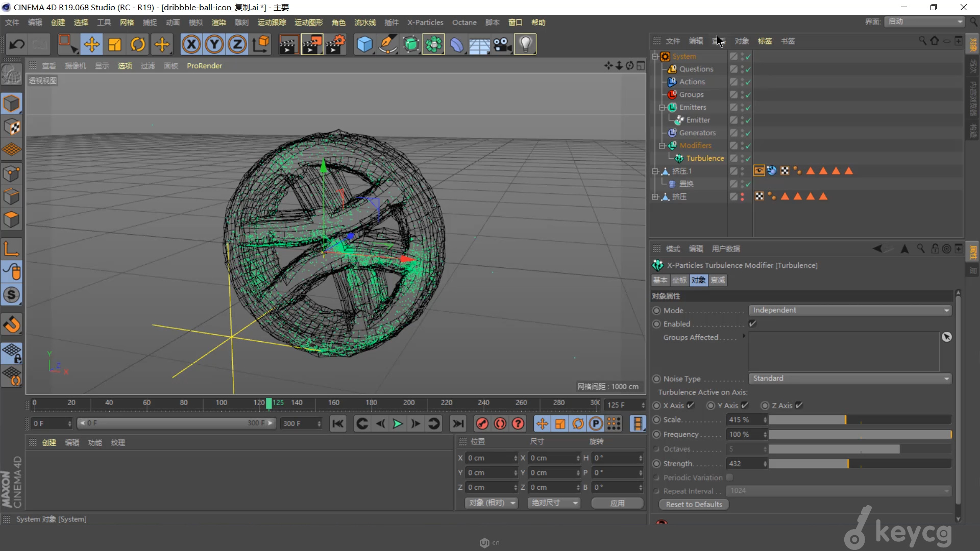The width and height of the screenshot is (980, 551).
Task: Toggle Y axis lock
Action: pos(214,44)
